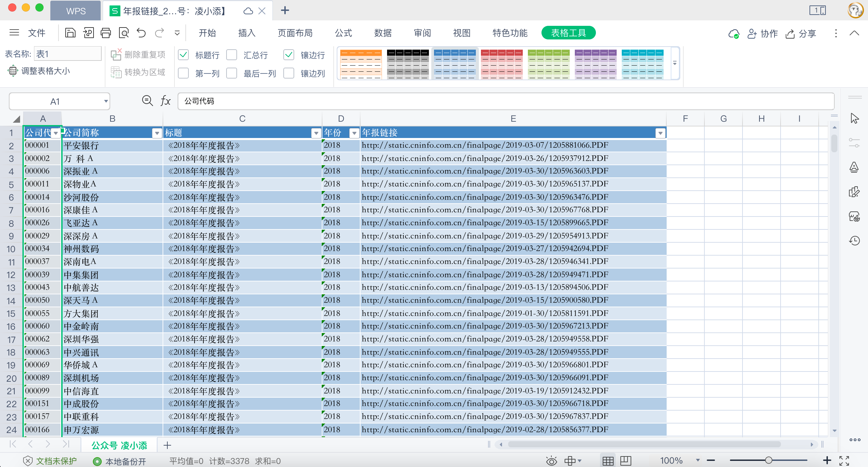This screenshot has width=868, height=467.
Task: Click 调整表格大小 button
Action: pyautogui.click(x=39, y=71)
